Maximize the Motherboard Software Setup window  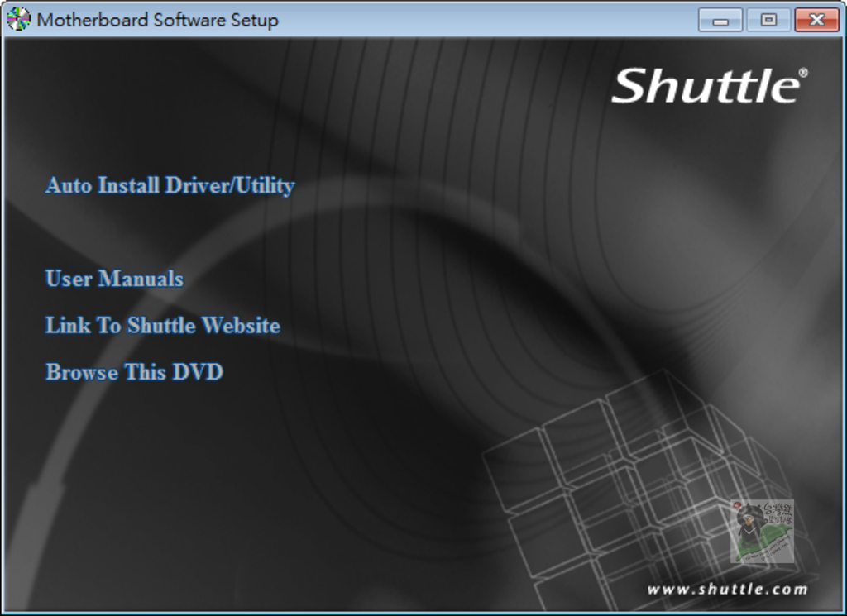(x=768, y=20)
